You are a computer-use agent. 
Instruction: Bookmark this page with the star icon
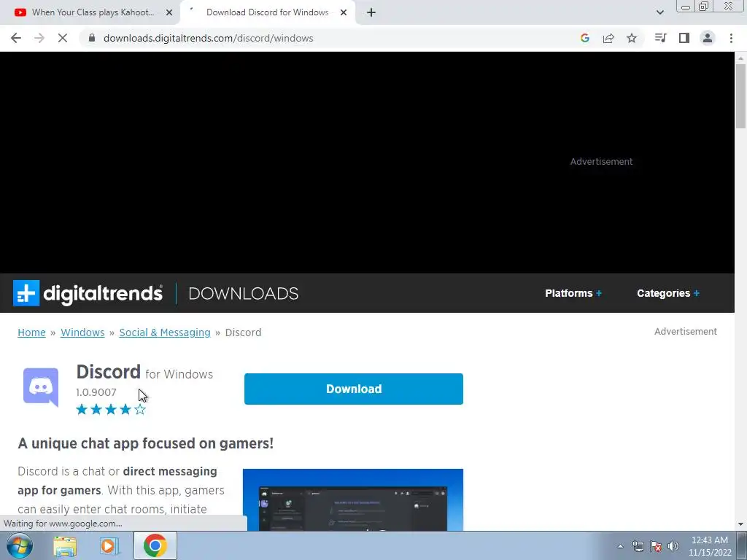point(632,38)
